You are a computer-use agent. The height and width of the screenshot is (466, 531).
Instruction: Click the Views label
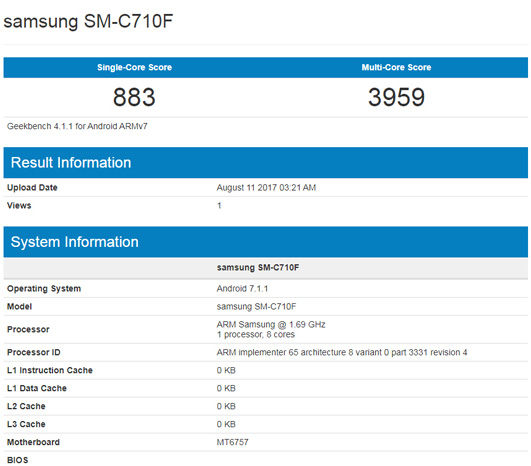19,206
